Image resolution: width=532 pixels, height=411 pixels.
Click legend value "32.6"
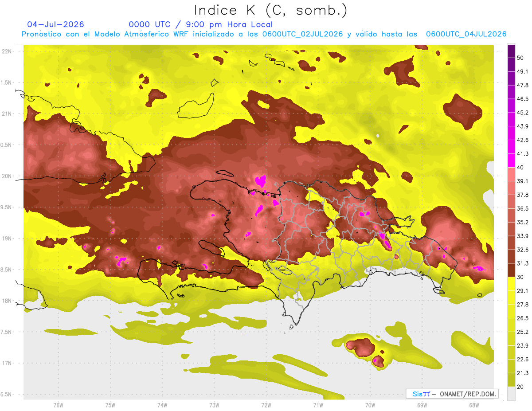(x=522, y=249)
